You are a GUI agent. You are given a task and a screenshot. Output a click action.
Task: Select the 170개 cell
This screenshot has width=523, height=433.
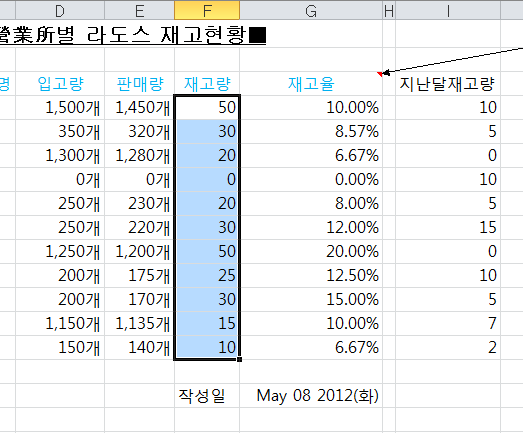click(x=139, y=300)
